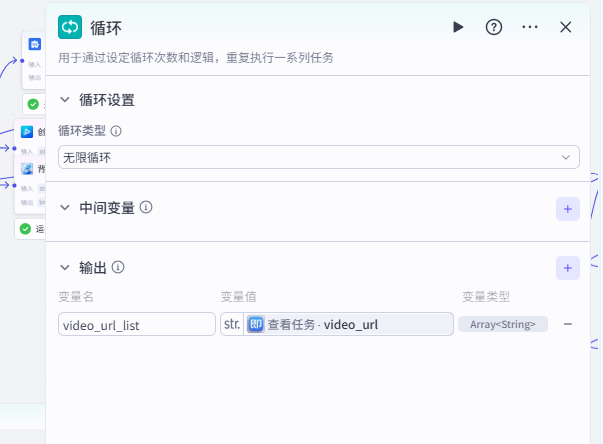Open the 循环类型 dropdown
603x444 pixels.
[319, 157]
